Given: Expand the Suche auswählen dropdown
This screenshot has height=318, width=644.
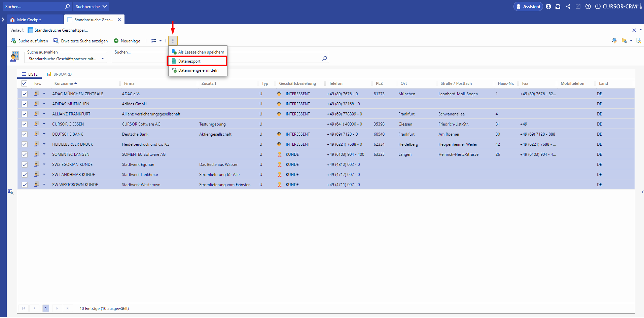Looking at the screenshot, I should pyautogui.click(x=103, y=59).
